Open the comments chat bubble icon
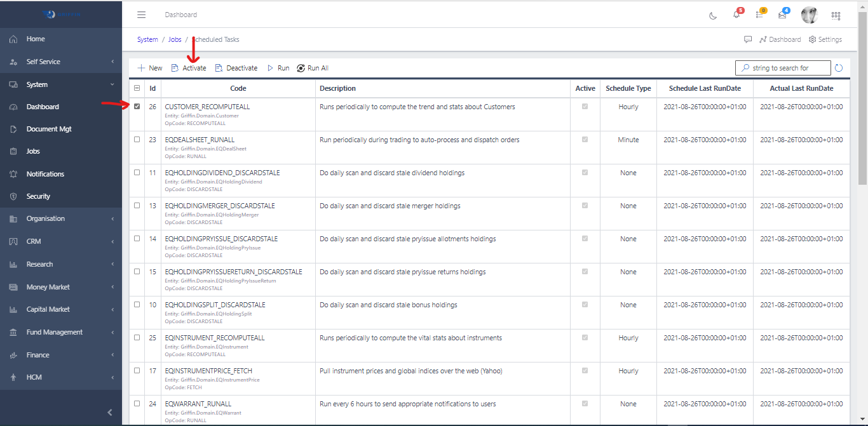Image resolution: width=868 pixels, height=426 pixels. pyautogui.click(x=748, y=39)
